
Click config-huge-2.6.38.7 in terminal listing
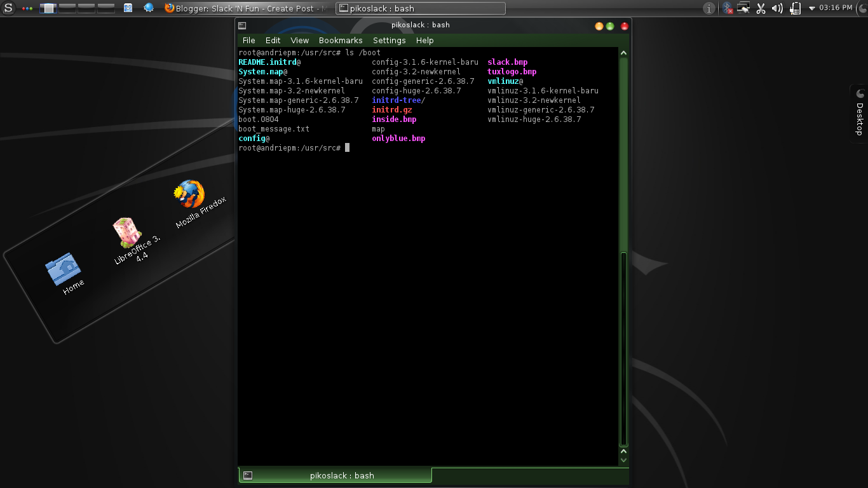[416, 91]
